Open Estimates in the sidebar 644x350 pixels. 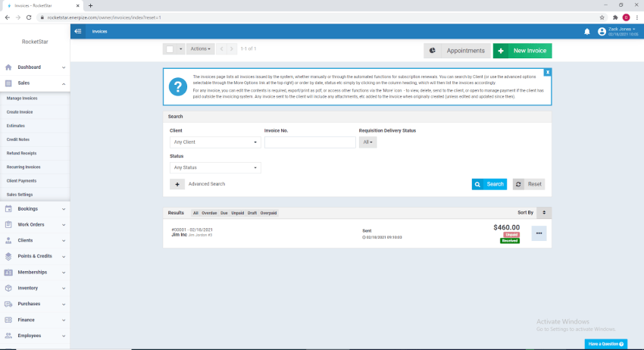click(x=16, y=126)
